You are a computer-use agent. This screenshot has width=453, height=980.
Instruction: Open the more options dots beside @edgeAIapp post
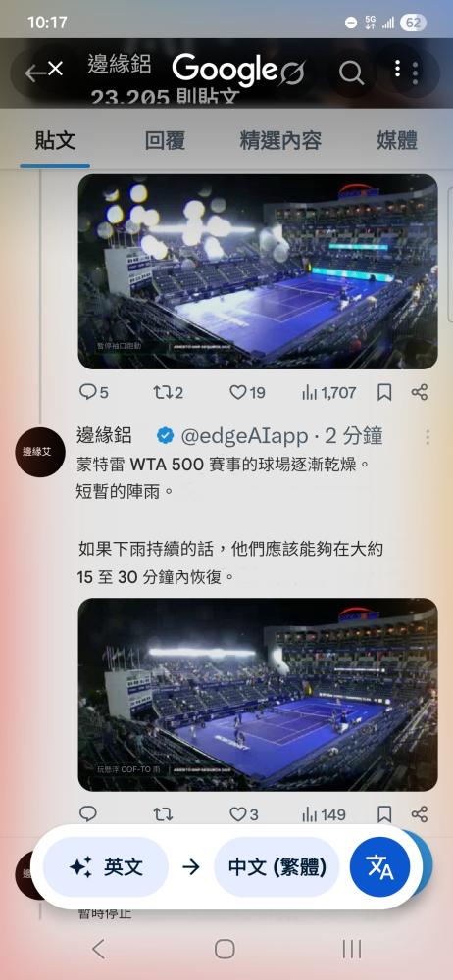[x=428, y=436]
